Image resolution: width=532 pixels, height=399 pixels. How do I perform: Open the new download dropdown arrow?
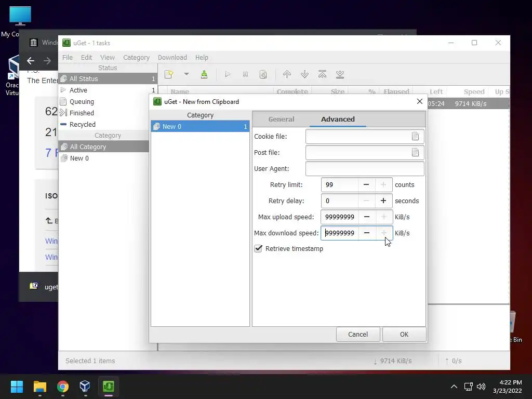187,74
